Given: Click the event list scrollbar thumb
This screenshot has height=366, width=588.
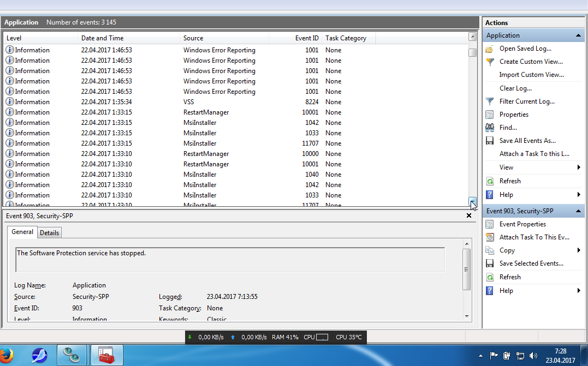Looking at the screenshot, I should coord(472,53).
